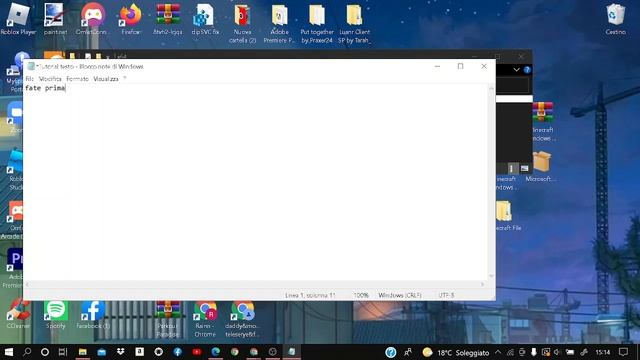Image resolution: width=640 pixels, height=360 pixels.
Task: Show hidden system tray icons
Action: click(498, 352)
